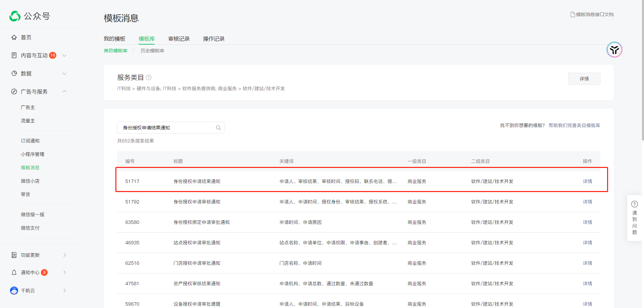The height and width of the screenshot is (308, 644).
Task: Open 详情 for template 47581
Action: click(x=587, y=284)
